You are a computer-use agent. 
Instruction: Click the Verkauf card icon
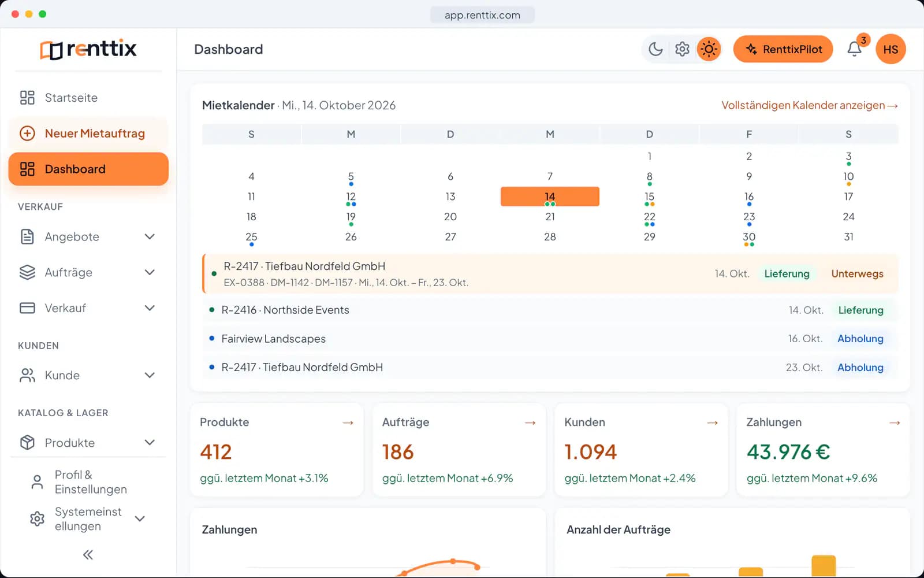[27, 308]
